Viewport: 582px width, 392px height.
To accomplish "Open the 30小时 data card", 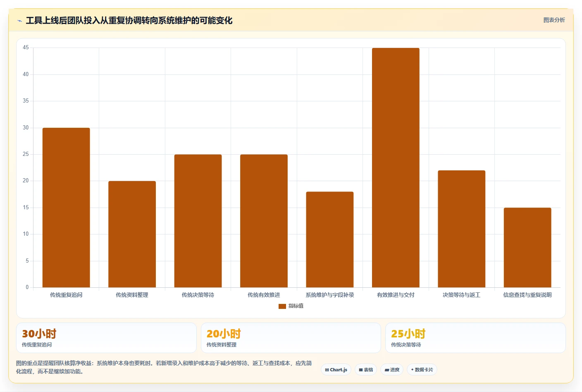I will tap(106, 338).
